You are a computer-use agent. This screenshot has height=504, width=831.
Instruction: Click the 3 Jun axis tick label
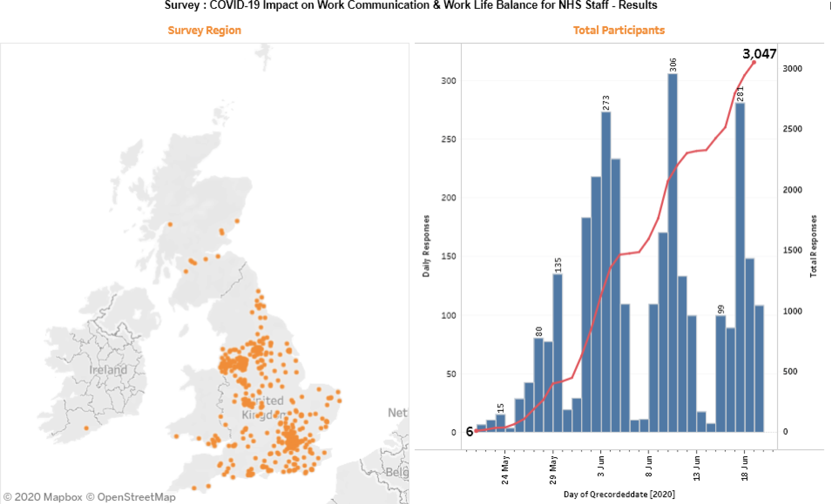[x=601, y=467]
